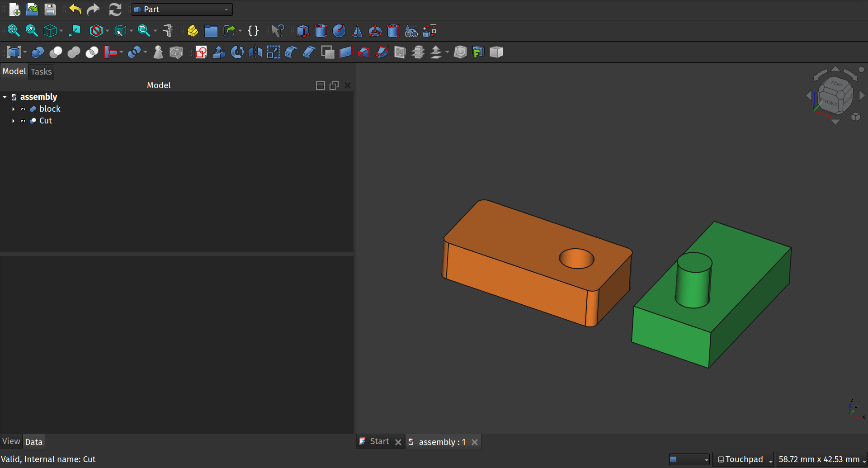This screenshot has height=468, width=868.
Task: Expand the block tree item
Action: tap(13, 109)
